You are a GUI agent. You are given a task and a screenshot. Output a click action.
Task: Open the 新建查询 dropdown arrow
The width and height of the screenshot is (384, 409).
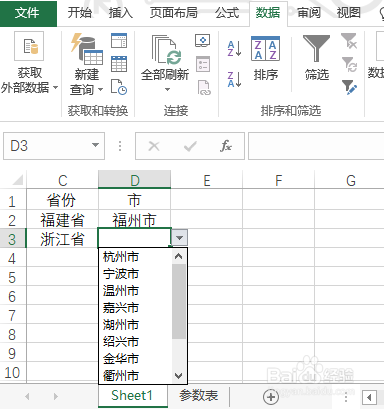[100, 90]
